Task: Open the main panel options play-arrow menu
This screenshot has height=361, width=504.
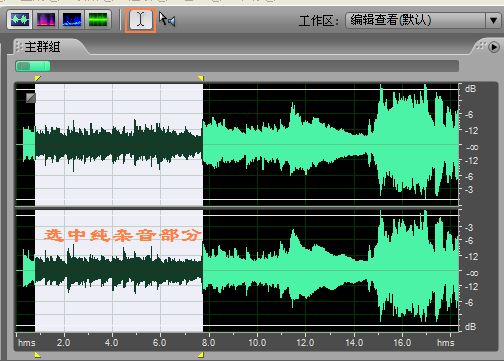Action: (493, 47)
